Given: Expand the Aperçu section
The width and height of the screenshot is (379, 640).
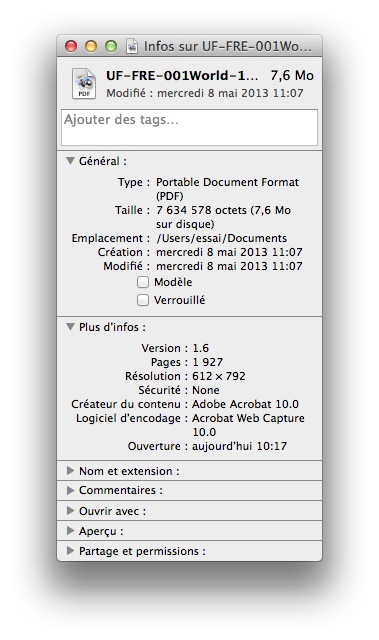Looking at the screenshot, I should (x=70, y=531).
